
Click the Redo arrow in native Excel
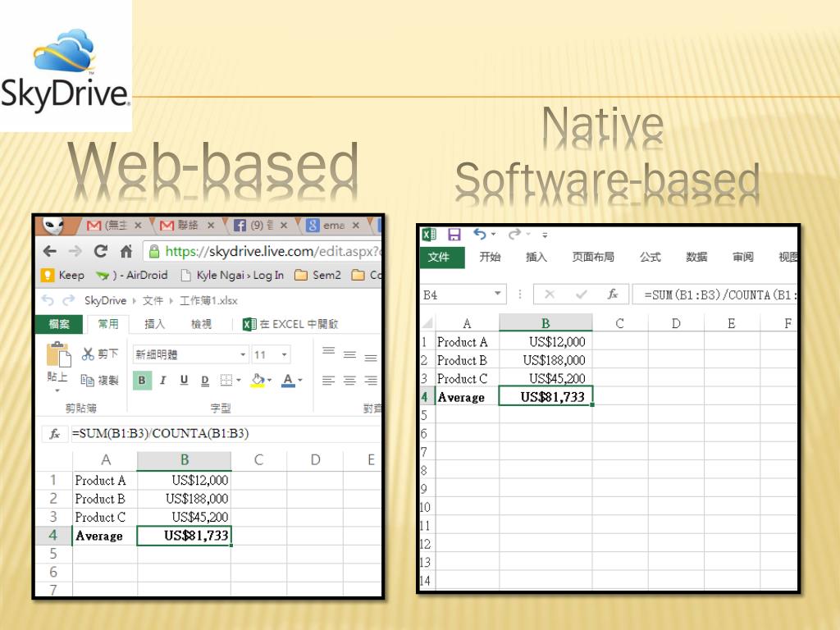click(x=514, y=234)
